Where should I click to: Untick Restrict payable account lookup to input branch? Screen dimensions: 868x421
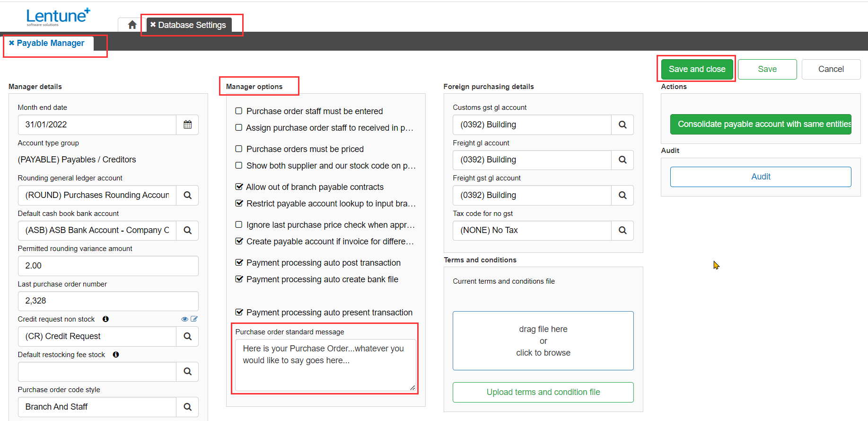click(239, 203)
